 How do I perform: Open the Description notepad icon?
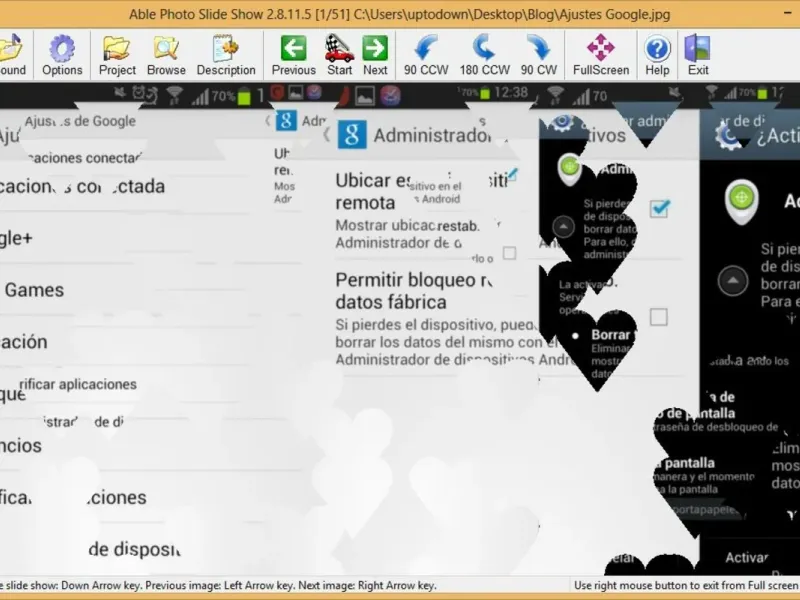pos(226,55)
